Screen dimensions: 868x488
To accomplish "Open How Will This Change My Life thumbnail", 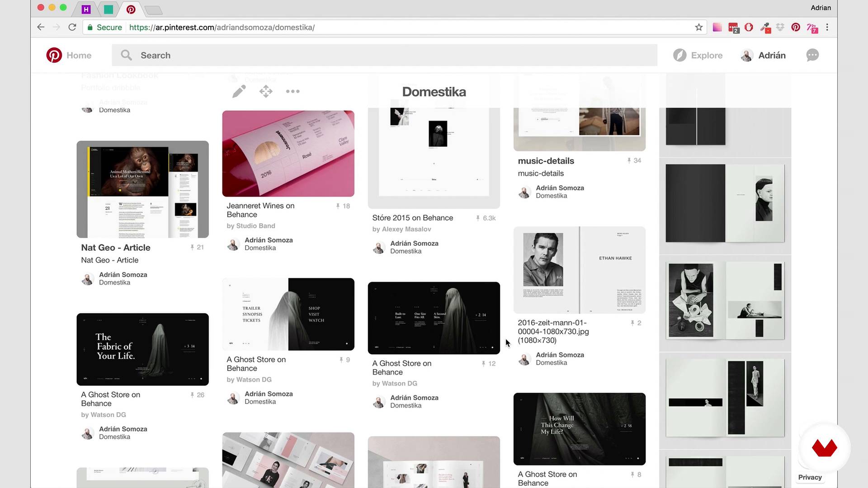I will pos(579,429).
